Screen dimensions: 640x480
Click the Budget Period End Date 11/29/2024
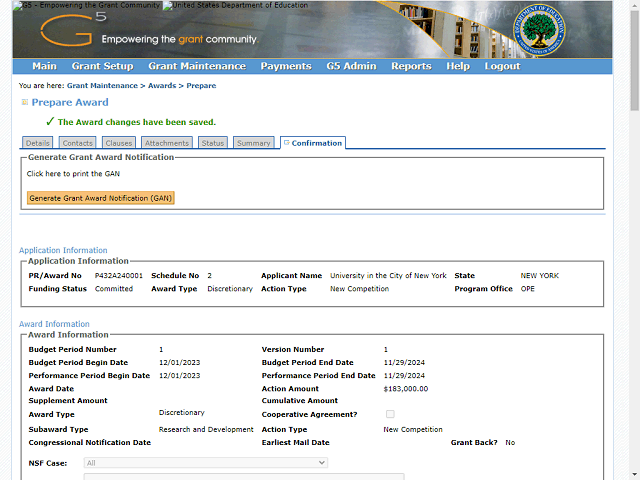pyautogui.click(x=404, y=362)
